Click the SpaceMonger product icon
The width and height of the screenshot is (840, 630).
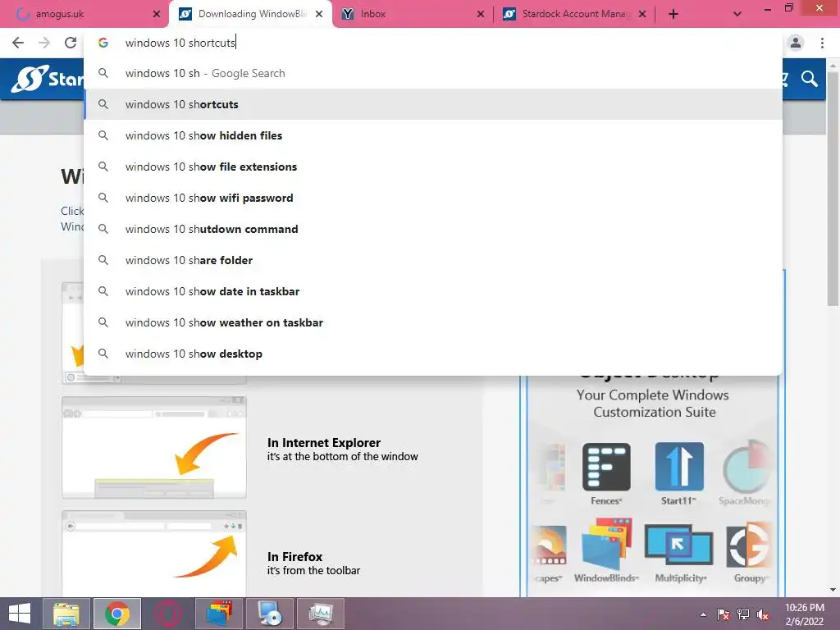click(746, 467)
